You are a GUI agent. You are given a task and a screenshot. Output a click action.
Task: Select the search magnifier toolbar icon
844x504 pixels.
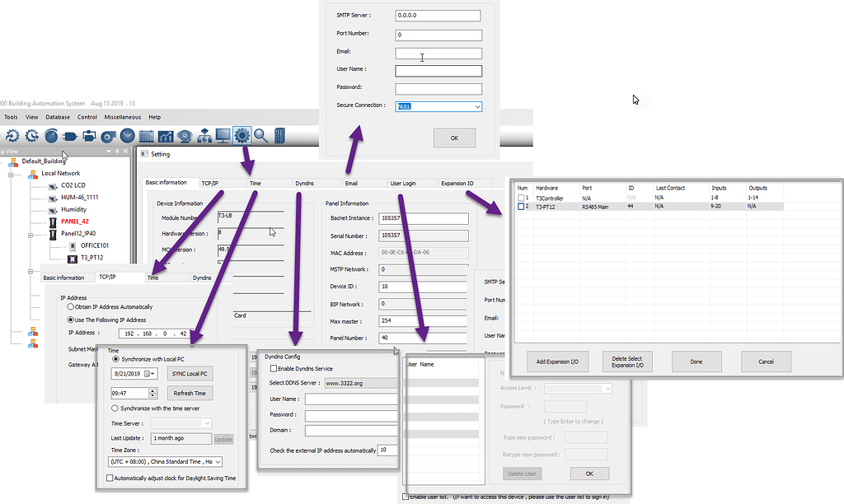[x=260, y=136]
